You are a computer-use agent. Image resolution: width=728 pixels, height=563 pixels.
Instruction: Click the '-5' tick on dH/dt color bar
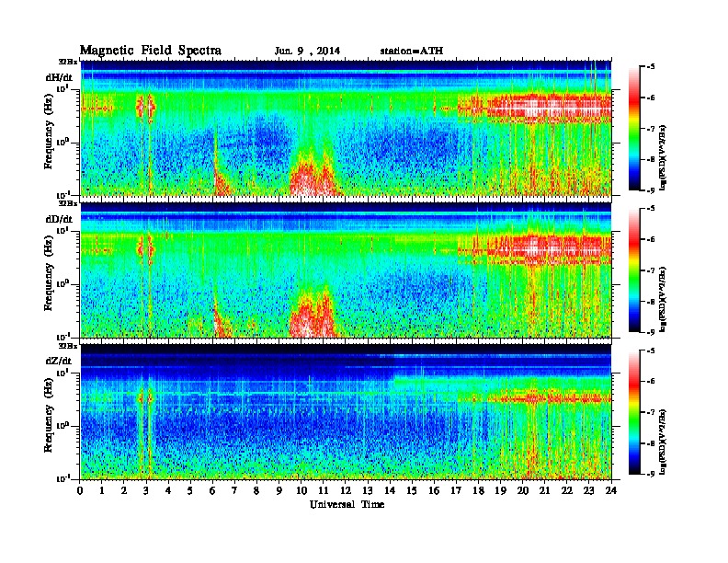651,67
